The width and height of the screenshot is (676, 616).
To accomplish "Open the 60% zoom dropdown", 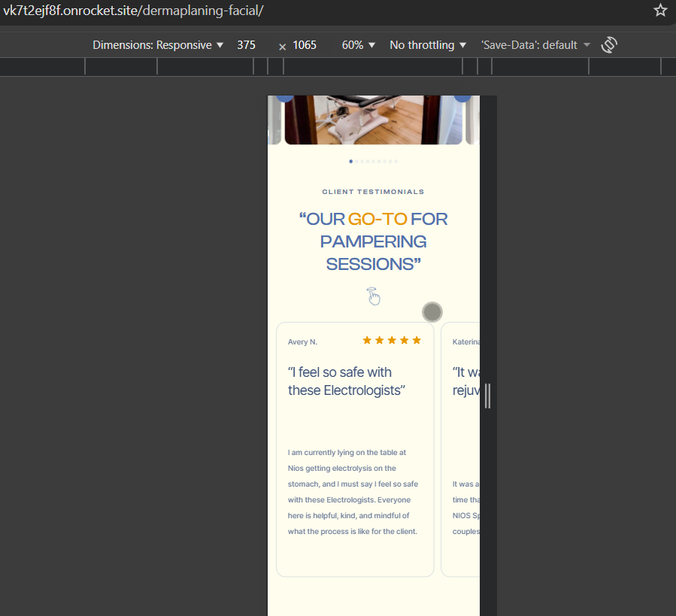I will pyautogui.click(x=358, y=45).
